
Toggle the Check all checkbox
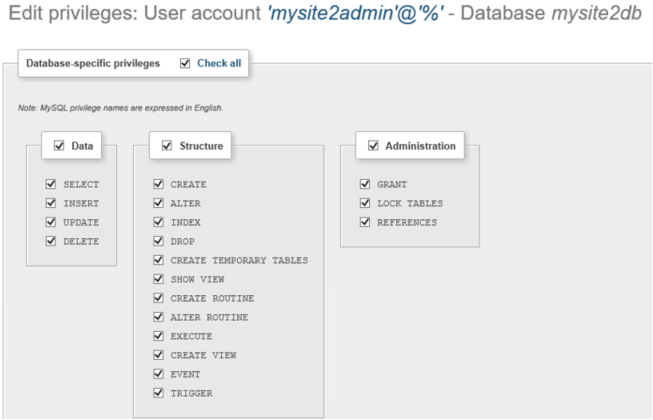184,63
